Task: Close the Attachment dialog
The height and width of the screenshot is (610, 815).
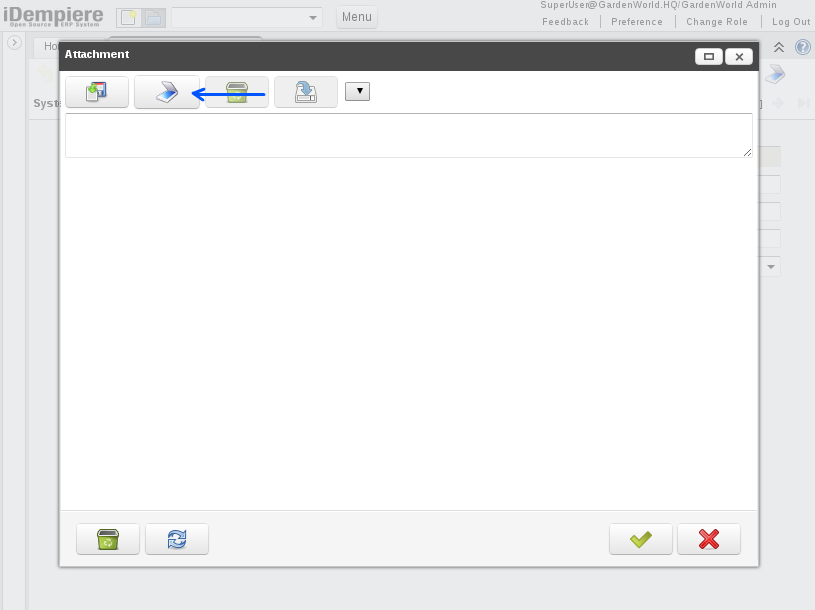Action: pyautogui.click(x=739, y=57)
